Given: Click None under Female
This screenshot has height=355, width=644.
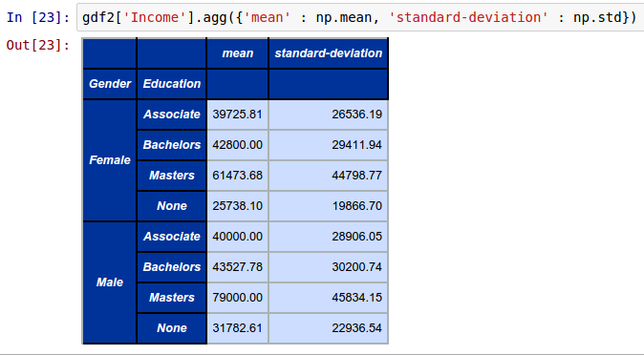Looking at the screenshot, I should [x=172, y=206].
